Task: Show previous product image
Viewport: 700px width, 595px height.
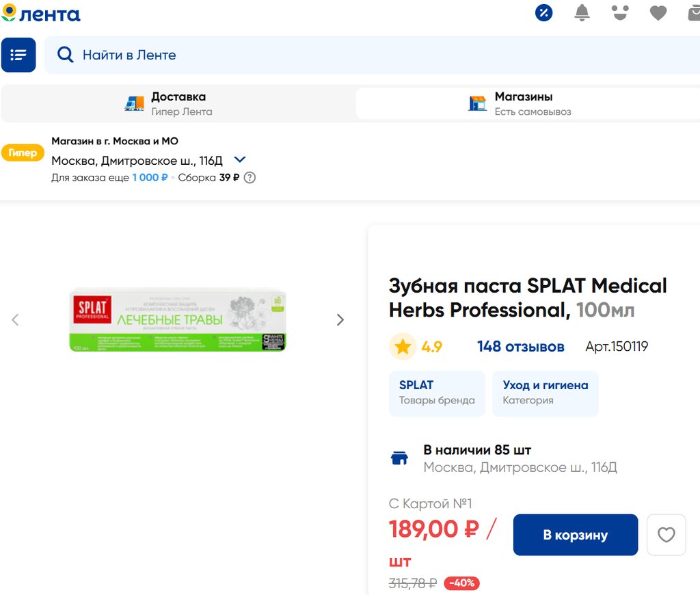Action: (x=15, y=320)
